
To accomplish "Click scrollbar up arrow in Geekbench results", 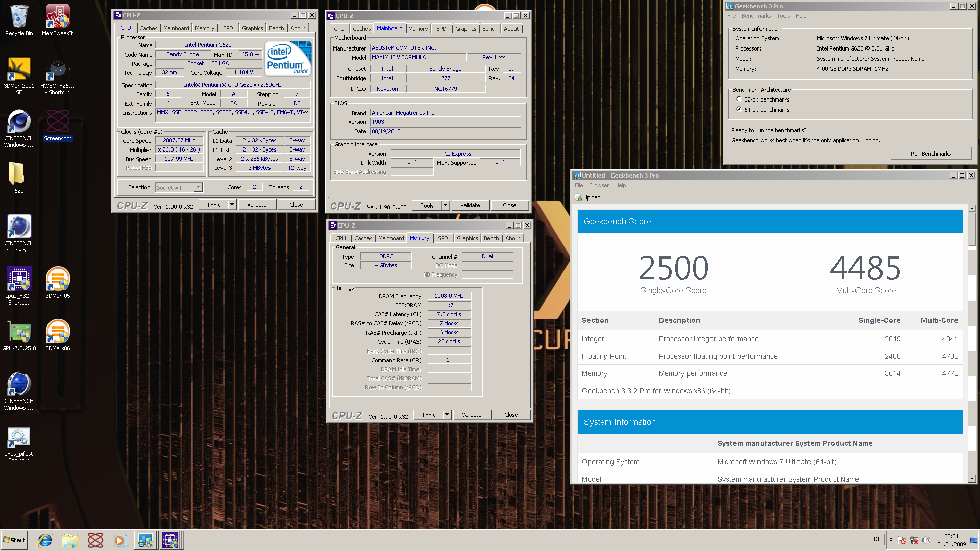I will coord(972,209).
